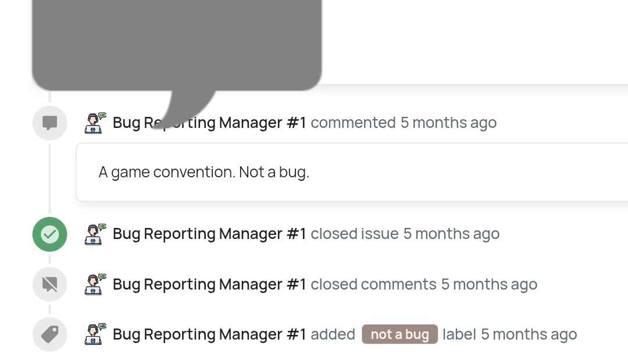The height and width of the screenshot is (364, 628).
Task: Open the '5 months ago' timestamp on closed issue
Action: 451,234
